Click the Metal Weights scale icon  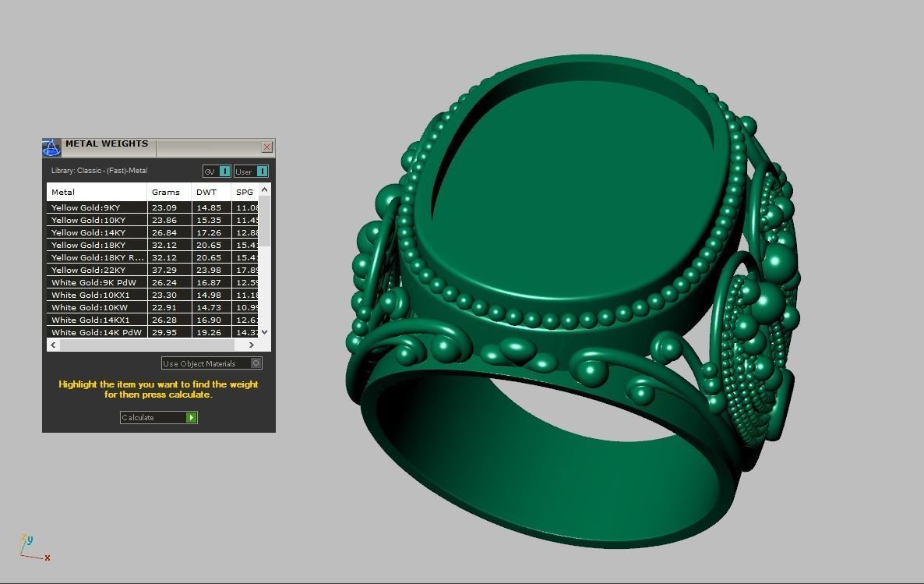coord(51,147)
